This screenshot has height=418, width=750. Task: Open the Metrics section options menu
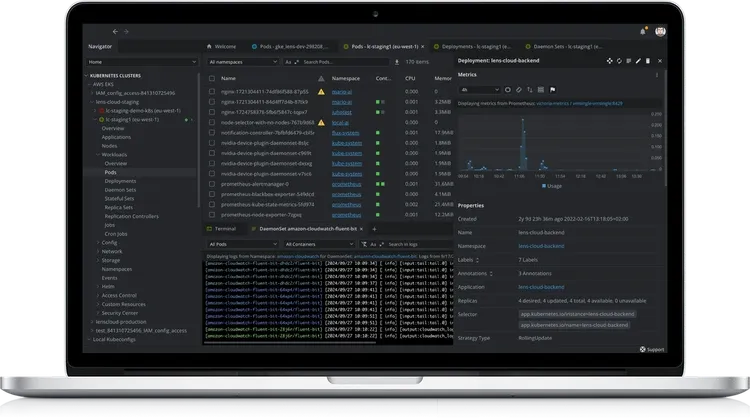click(x=657, y=75)
